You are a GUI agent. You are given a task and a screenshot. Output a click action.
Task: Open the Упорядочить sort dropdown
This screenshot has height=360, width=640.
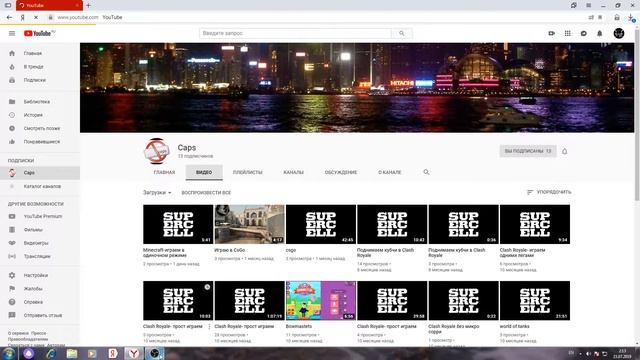coord(549,192)
